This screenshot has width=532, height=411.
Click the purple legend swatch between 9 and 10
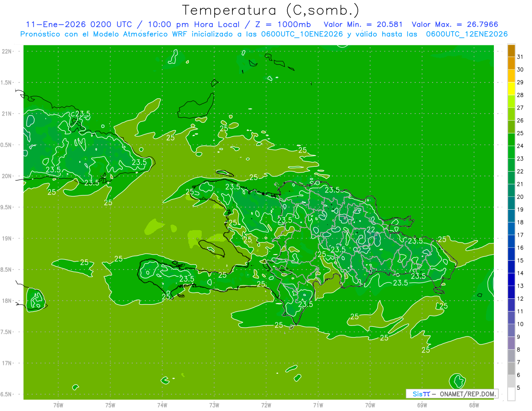tap(511, 330)
